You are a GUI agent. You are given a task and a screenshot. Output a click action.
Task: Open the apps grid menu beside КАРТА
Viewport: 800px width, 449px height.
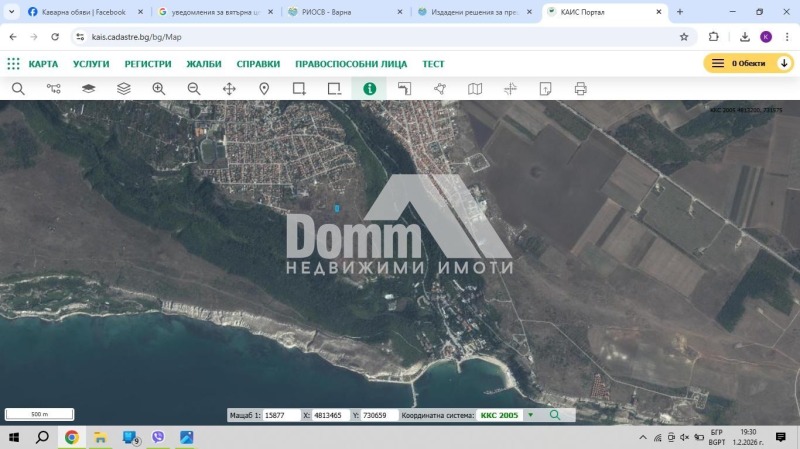(13, 63)
